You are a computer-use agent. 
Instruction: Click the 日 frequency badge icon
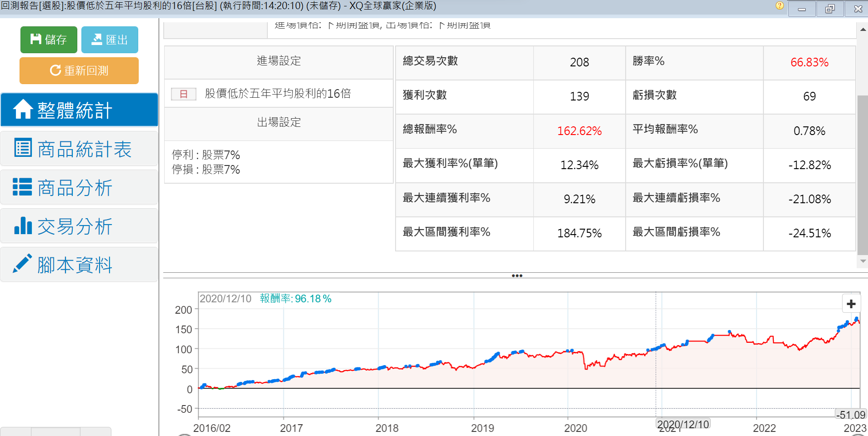(x=184, y=94)
